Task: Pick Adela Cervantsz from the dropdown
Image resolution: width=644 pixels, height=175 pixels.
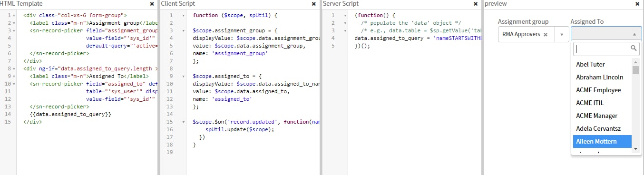Action: 602,128
